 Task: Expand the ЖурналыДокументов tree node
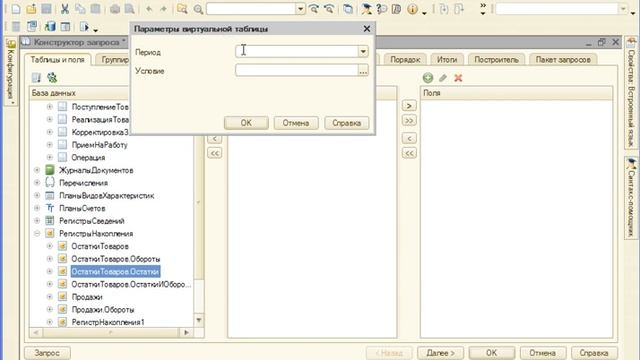pos(37,170)
